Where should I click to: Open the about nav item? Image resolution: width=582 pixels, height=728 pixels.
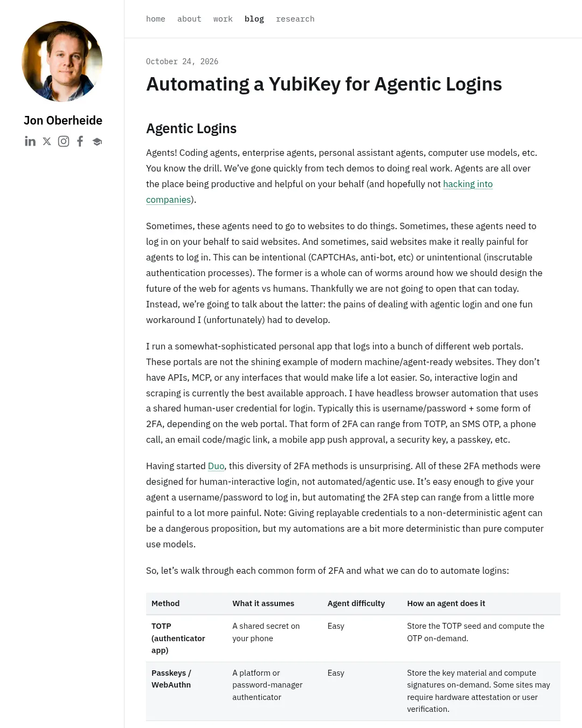click(189, 19)
